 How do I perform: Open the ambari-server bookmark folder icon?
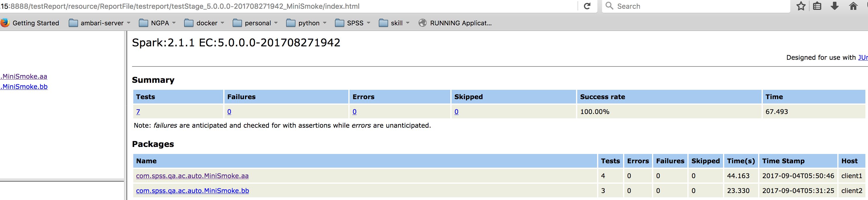coord(73,23)
